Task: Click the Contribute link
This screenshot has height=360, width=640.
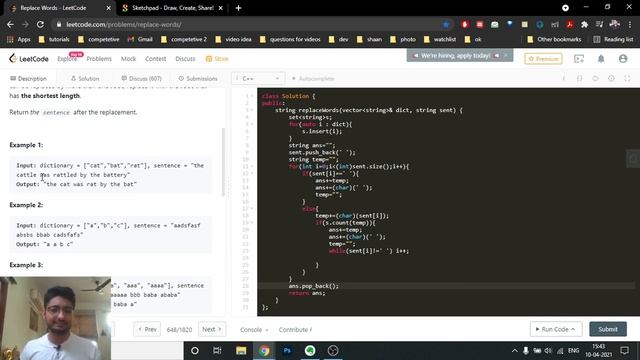Action: [295, 329]
